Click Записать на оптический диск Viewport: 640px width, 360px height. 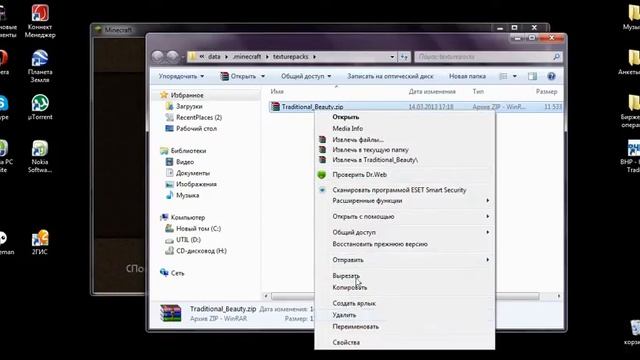[x=390, y=76]
